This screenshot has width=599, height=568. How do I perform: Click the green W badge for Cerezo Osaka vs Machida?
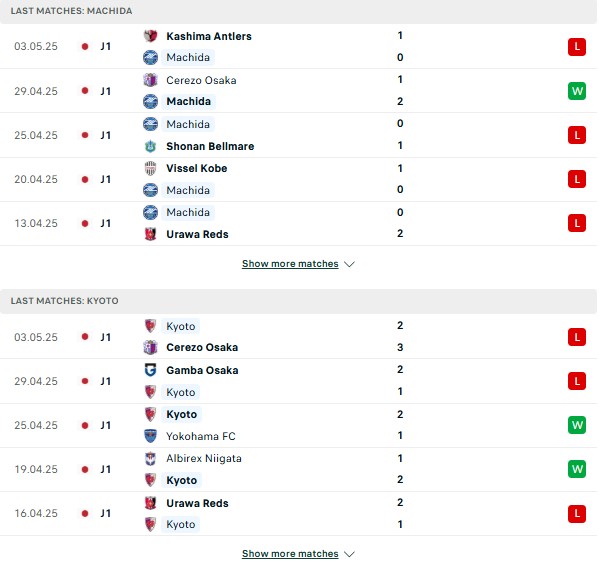(x=577, y=91)
